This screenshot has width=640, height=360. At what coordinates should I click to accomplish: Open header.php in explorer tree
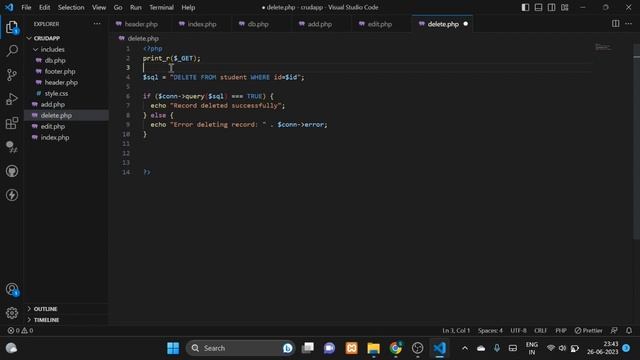pyautogui.click(x=61, y=82)
